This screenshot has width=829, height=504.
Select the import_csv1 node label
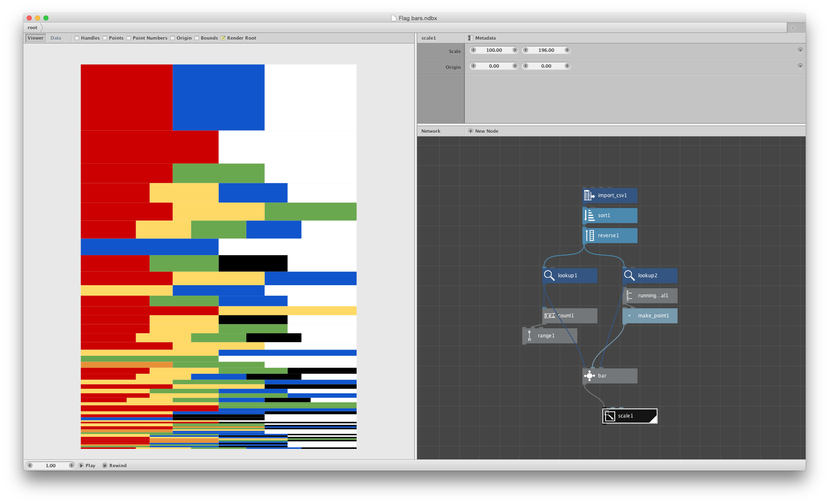click(x=612, y=195)
